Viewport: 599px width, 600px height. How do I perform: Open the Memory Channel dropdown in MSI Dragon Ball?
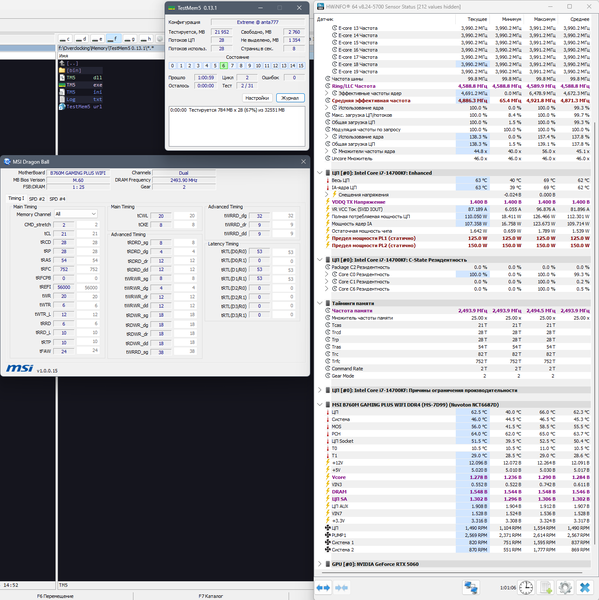(x=75, y=214)
